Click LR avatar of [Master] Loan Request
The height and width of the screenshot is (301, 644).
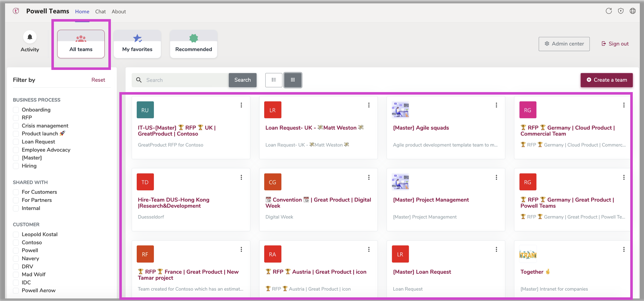tap(400, 254)
